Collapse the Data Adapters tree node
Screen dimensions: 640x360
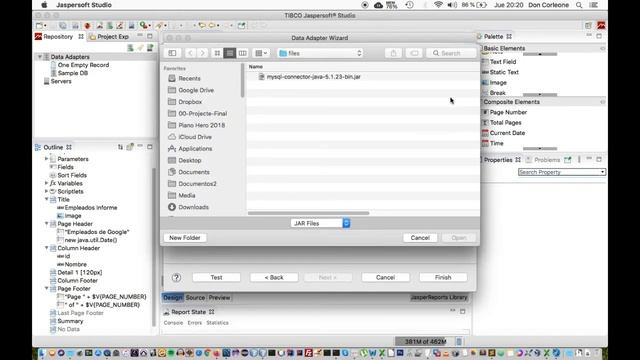40,57
